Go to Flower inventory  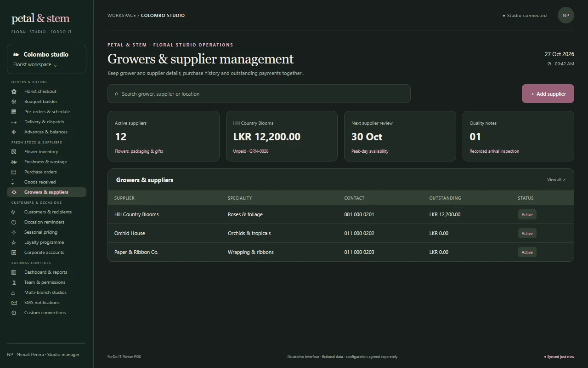click(46, 152)
